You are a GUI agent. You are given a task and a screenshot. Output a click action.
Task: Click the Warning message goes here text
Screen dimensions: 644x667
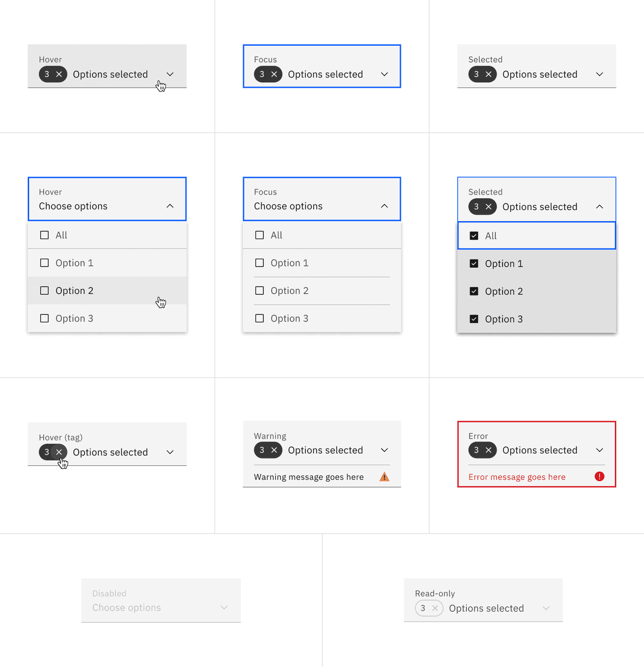309,477
